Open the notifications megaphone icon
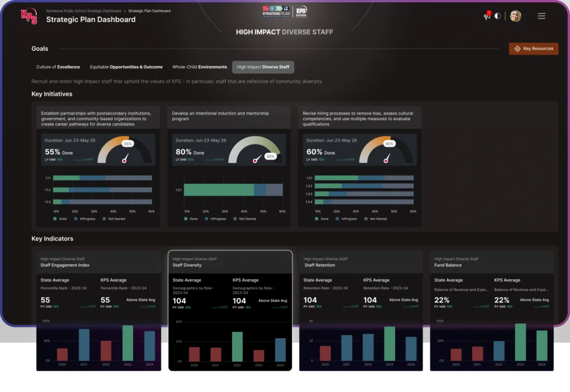Image resolution: width=570 pixels, height=392 pixels. click(x=487, y=16)
